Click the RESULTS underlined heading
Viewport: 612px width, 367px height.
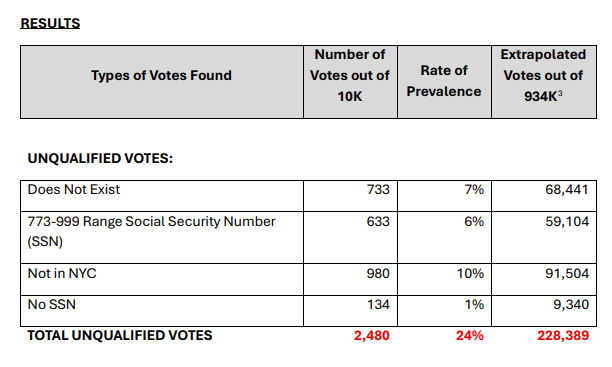50,23
